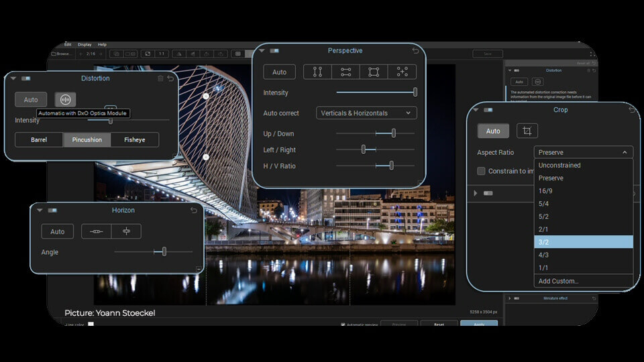Toggle the Automatic preview checkbox
This screenshot has height=362, width=644.
pyautogui.click(x=343, y=324)
